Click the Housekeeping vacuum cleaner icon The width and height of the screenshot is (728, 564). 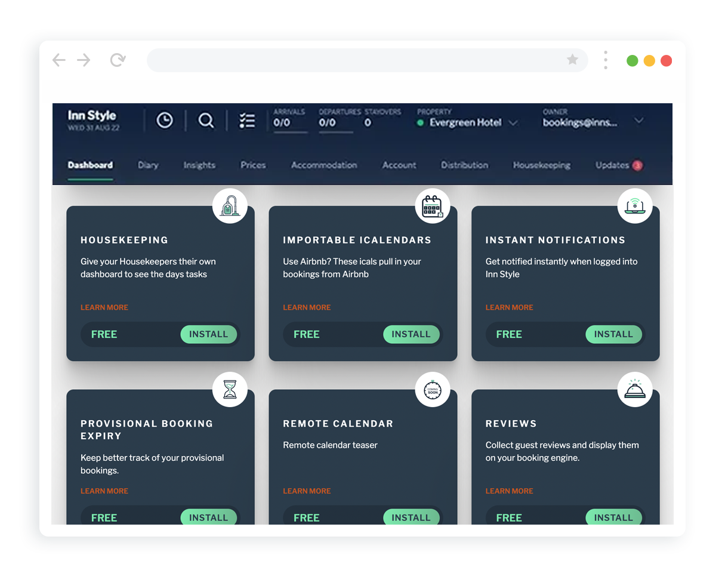coord(230,207)
